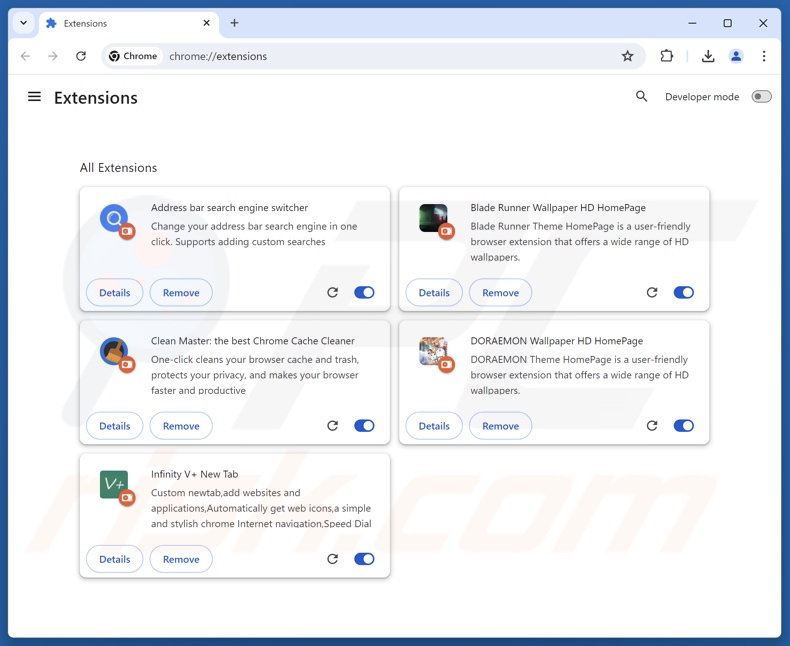Viewport: 790px width, 646px height.
Task: Open the Extensions hamburger main menu
Action: click(x=34, y=96)
